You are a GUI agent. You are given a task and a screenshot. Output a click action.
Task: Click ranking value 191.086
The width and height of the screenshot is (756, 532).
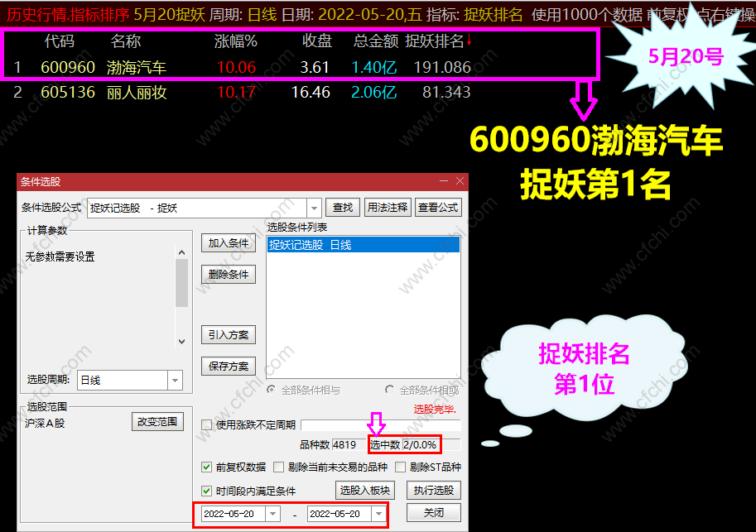pos(442,68)
